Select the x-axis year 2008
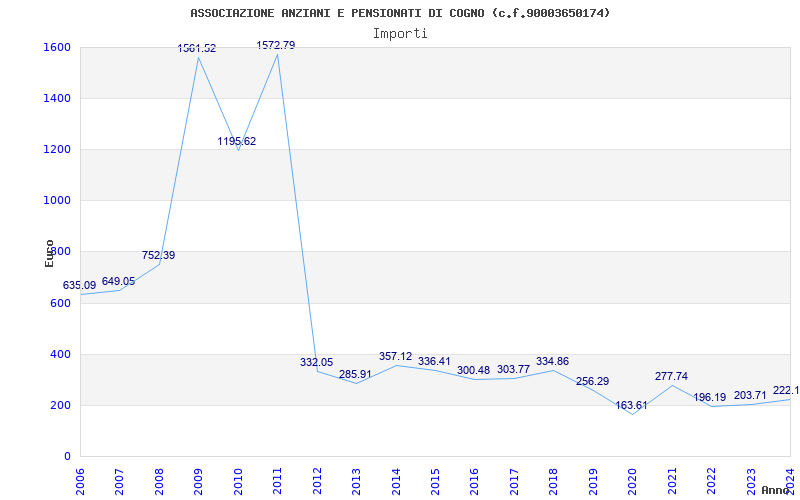Image resolution: width=800 pixels, height=500 pixels. [x=159, y=481]
